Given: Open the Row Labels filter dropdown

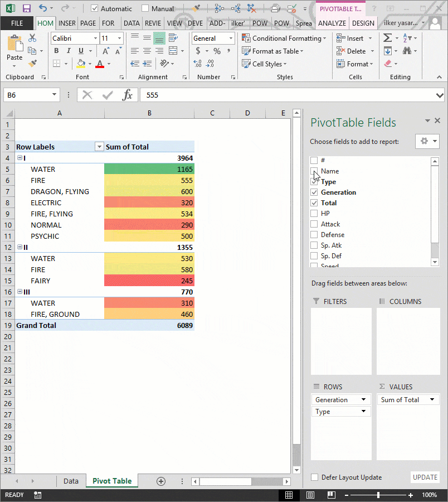Looking at the screenshot, I should (x=99, y=146).
